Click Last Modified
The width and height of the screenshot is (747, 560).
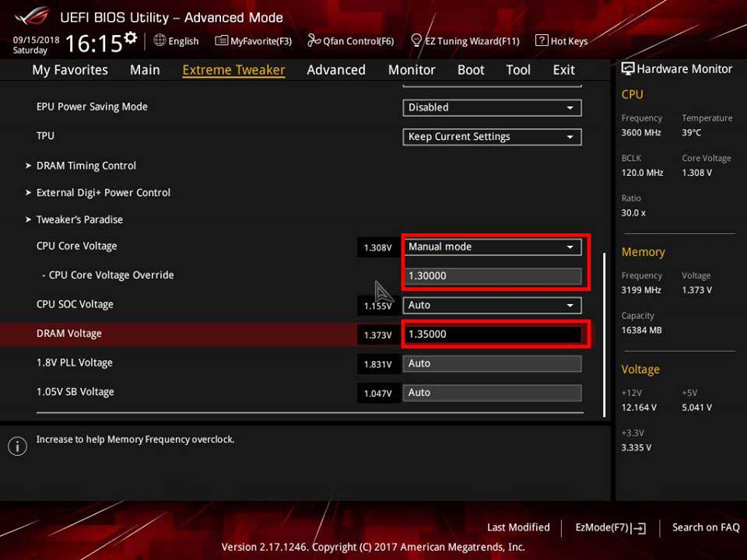[518, 527]
